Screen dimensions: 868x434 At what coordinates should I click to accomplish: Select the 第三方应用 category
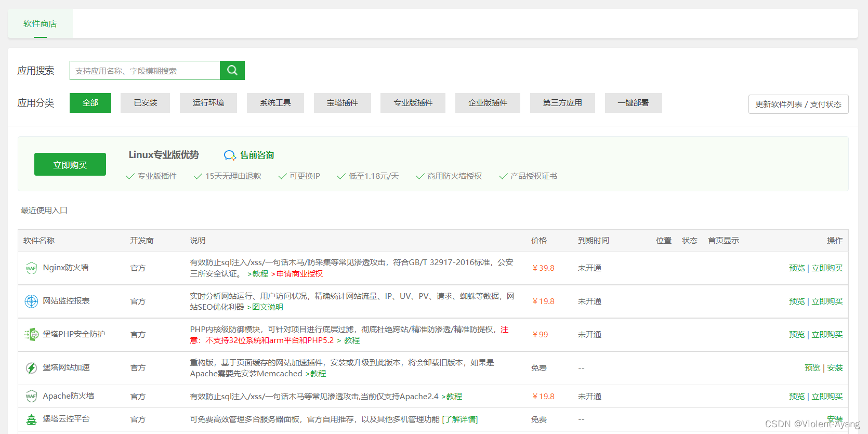coord(562,103)
